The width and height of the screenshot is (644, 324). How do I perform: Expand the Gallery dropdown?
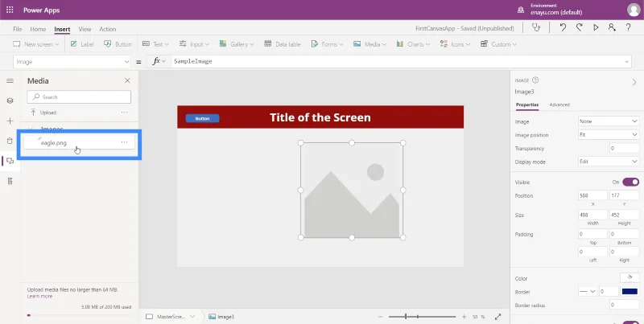pos(236,44)
